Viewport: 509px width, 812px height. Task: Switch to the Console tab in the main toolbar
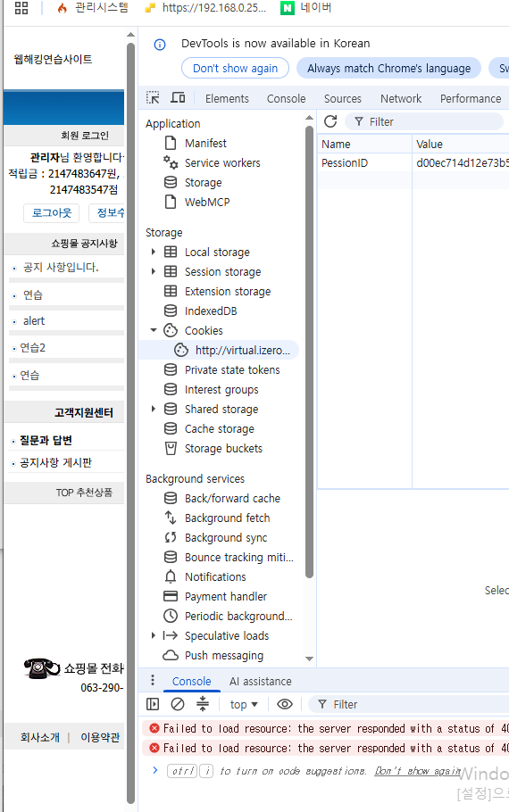click(286, 98)
